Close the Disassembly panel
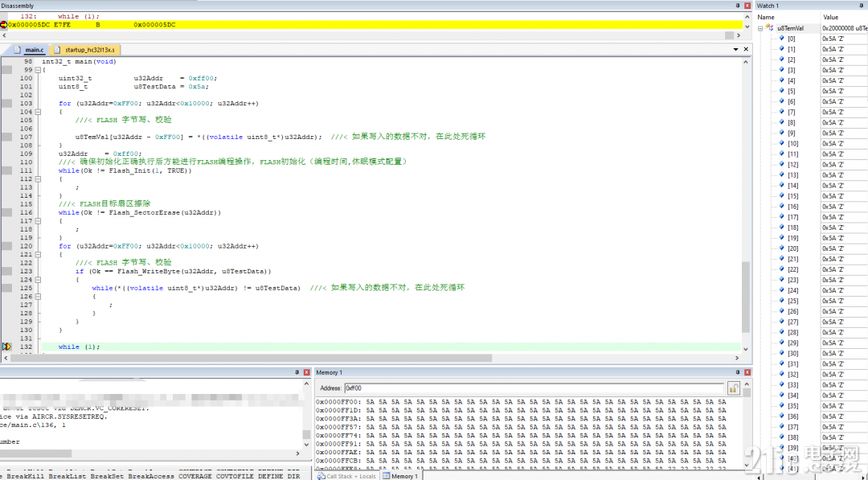The image size is (868, 480). (x=747, y=6)
